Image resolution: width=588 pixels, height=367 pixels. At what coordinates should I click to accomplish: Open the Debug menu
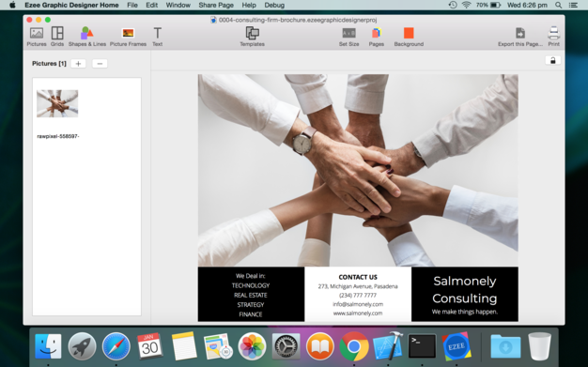point(274,6)
